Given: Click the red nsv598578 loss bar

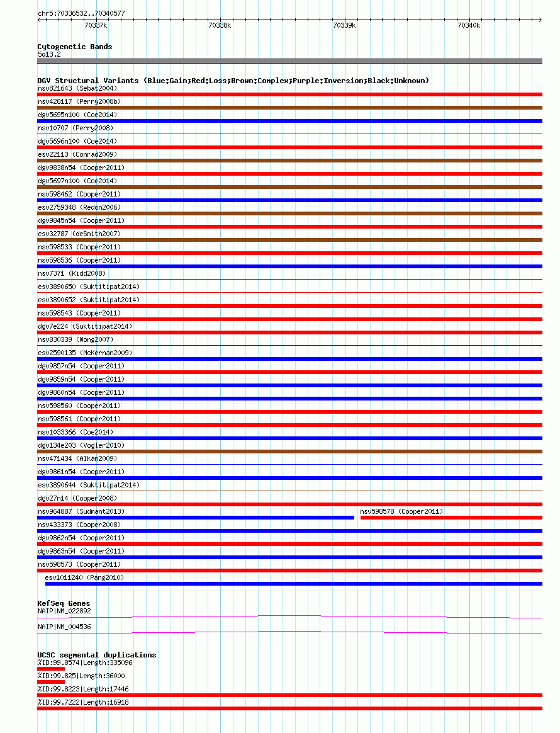Looking at the screenshot, I should pyautogui.click(x=451, y=518).
